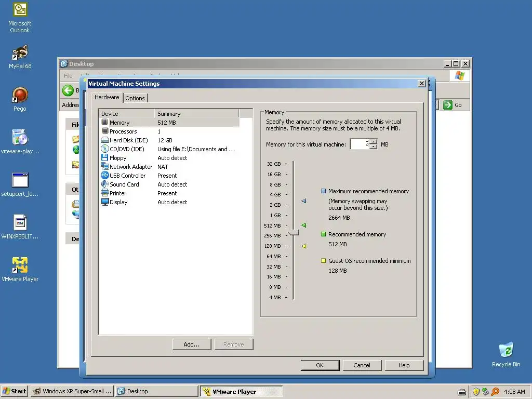Confirm settings with OK button
The image size is (532, 399).
tap(320, 365)
